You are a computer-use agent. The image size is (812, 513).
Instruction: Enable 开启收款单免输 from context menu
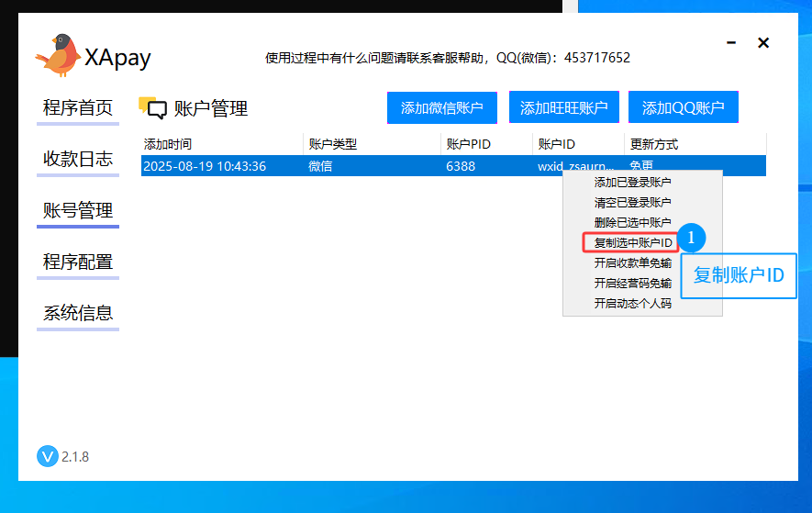pos(632,263)
